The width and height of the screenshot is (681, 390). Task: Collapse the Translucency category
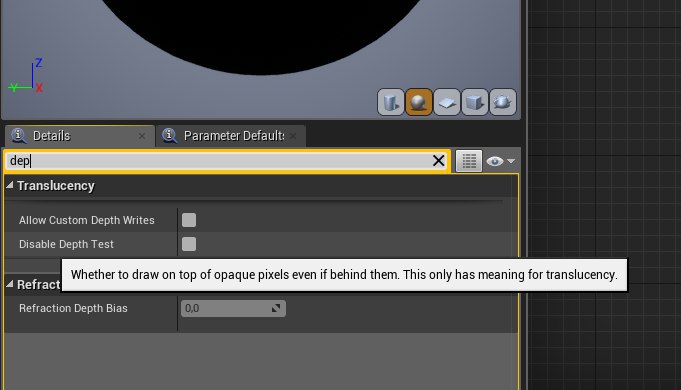10,185
